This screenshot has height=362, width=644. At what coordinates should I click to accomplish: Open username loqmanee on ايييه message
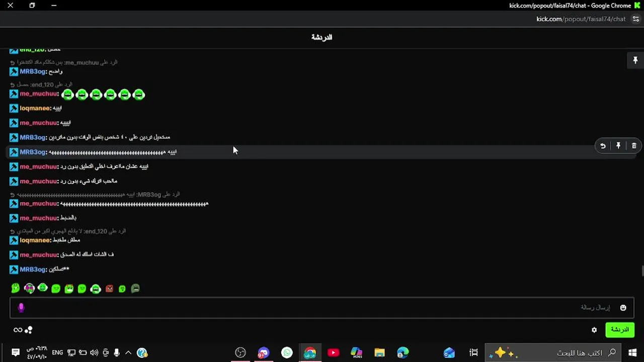(35, 108)
